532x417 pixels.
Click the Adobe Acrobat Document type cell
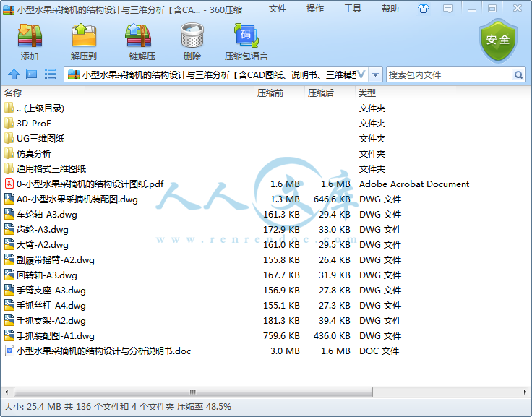point(414,184)
